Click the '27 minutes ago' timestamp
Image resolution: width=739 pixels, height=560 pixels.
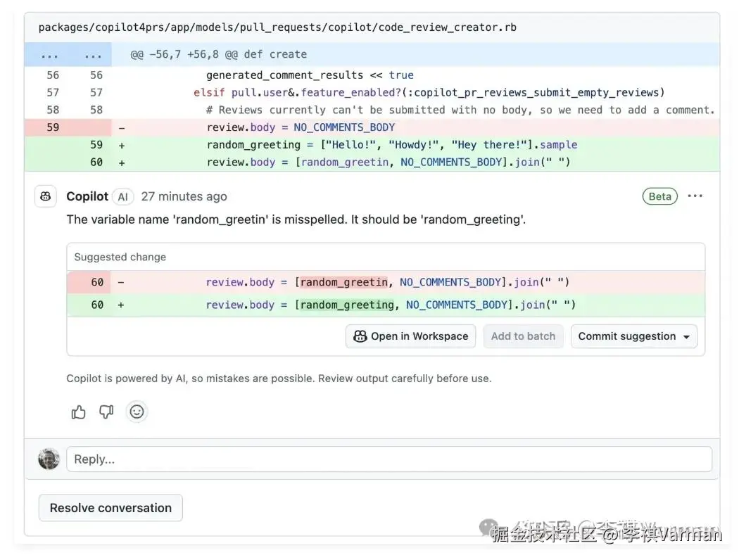tap(184, 196)
